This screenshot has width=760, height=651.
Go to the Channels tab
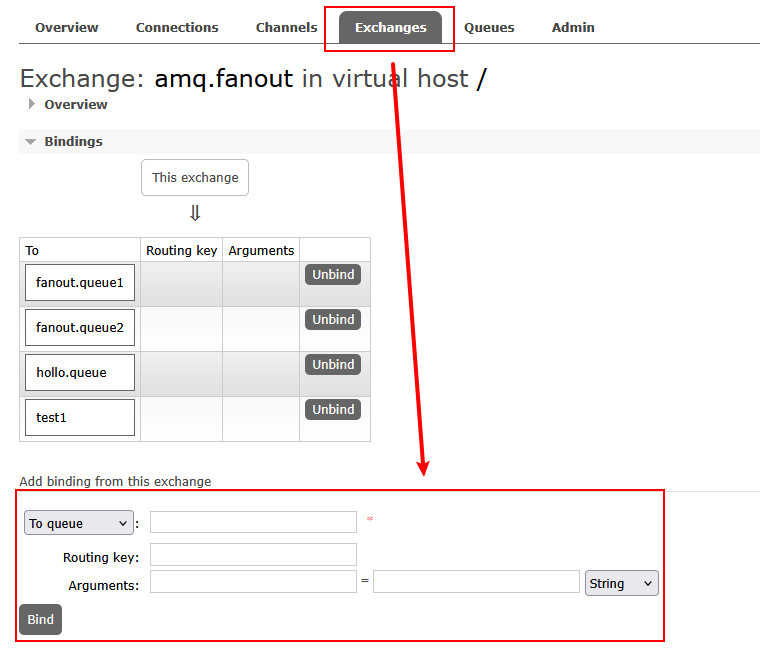click(x=286, y=27)
